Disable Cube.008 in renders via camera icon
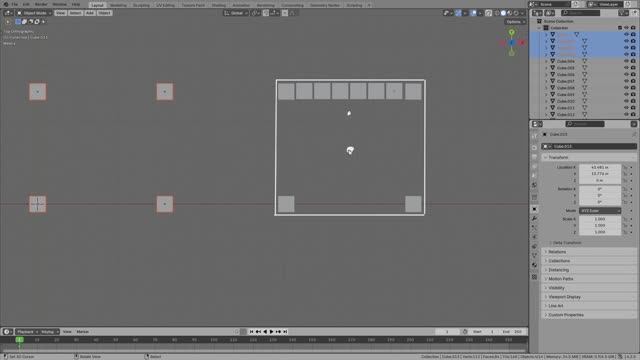The height and width of the screenshot is (360, 640). click(x=633, y=88)
